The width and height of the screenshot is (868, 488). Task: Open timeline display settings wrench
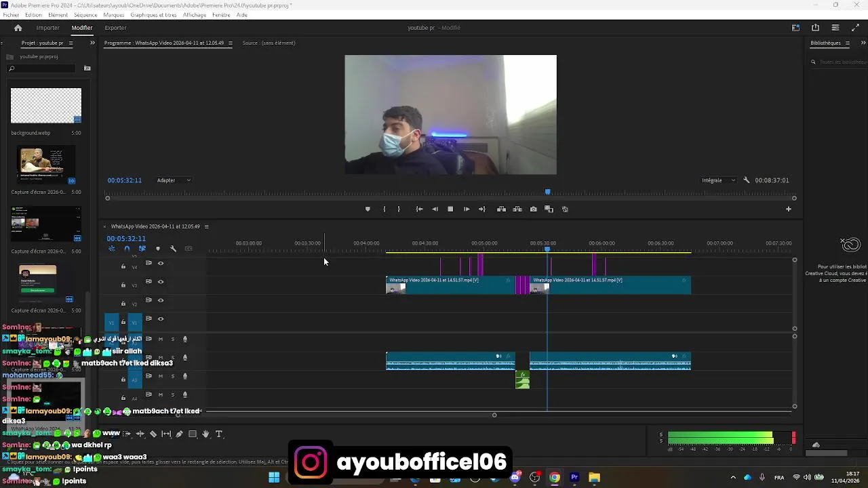[173, 249]
